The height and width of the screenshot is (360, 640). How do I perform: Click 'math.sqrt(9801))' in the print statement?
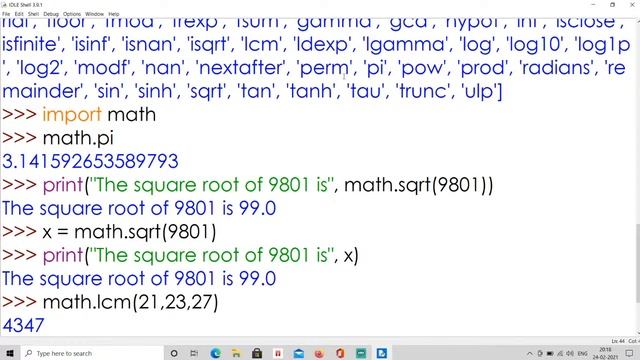pos(419,185)
